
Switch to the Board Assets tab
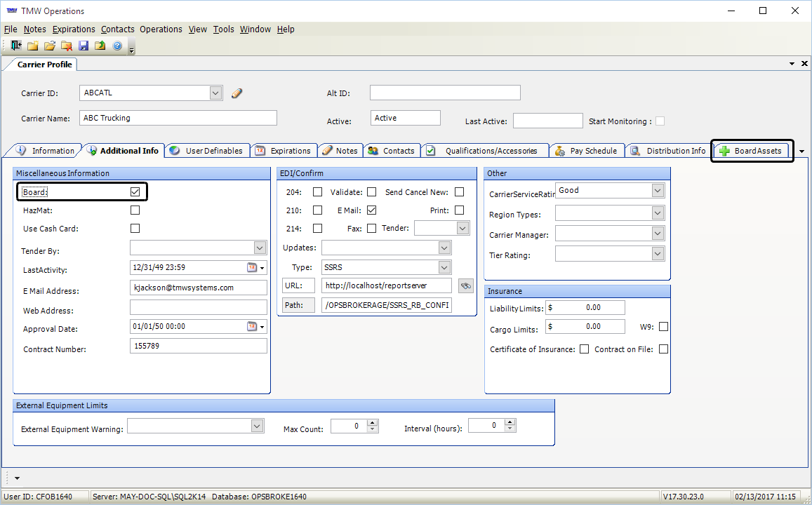pos(752,150)
